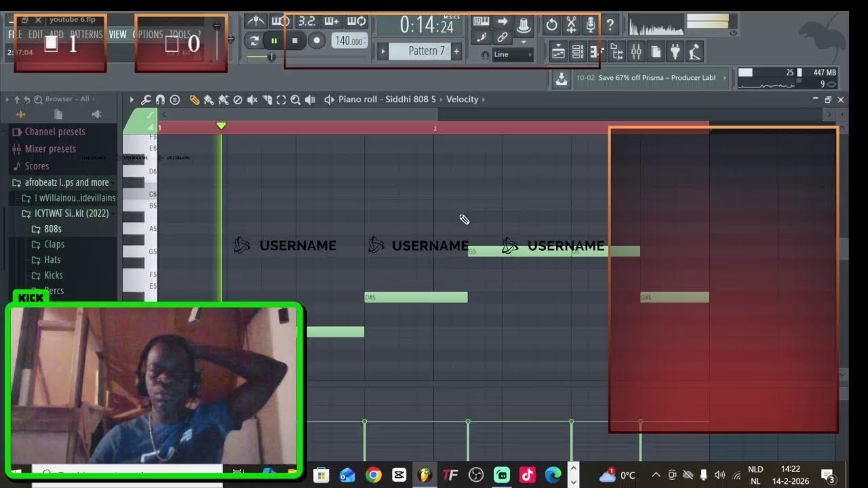868x488 pixels.
Task: Toggle loop recording icon
Action: [x=357, y=21]
